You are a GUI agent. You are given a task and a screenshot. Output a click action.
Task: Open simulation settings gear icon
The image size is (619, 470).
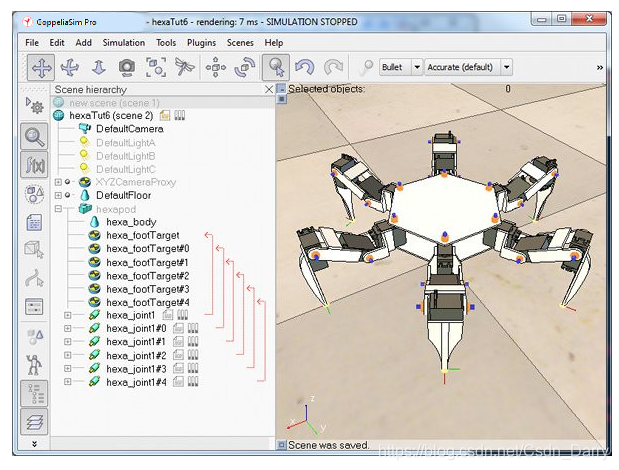click(34, 106)
